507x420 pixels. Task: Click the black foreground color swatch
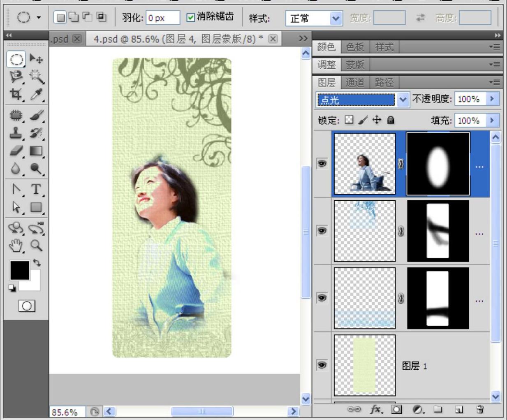19,270
